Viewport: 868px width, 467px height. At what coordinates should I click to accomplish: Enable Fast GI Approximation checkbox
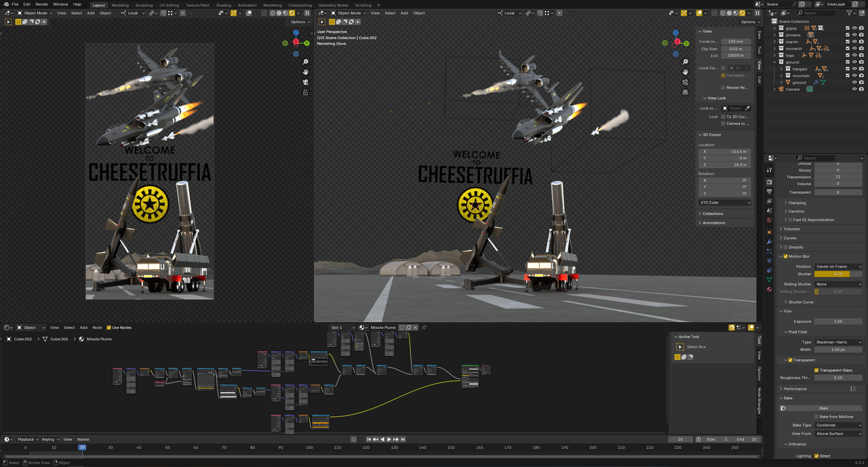pos(791,220)
